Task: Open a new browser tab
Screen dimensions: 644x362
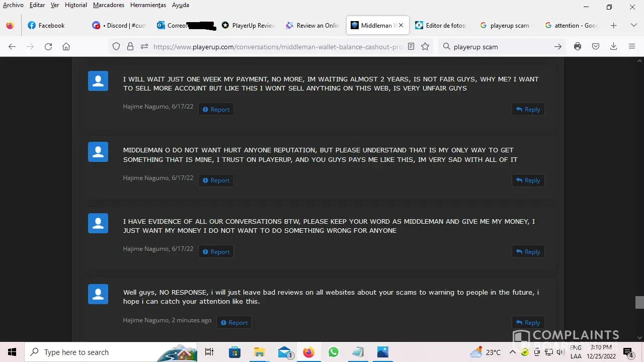Action: (613, 25)
